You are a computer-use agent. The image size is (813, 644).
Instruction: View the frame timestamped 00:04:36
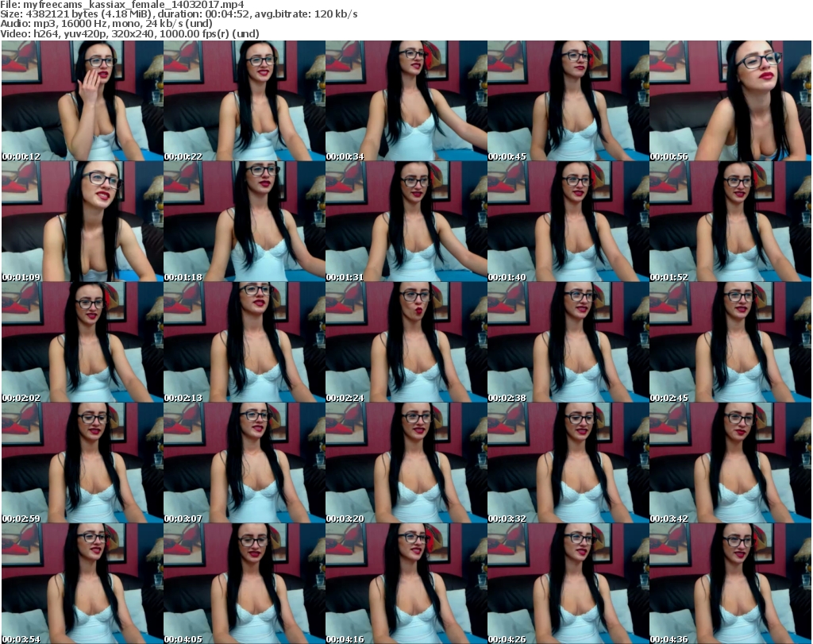(730, 584)
